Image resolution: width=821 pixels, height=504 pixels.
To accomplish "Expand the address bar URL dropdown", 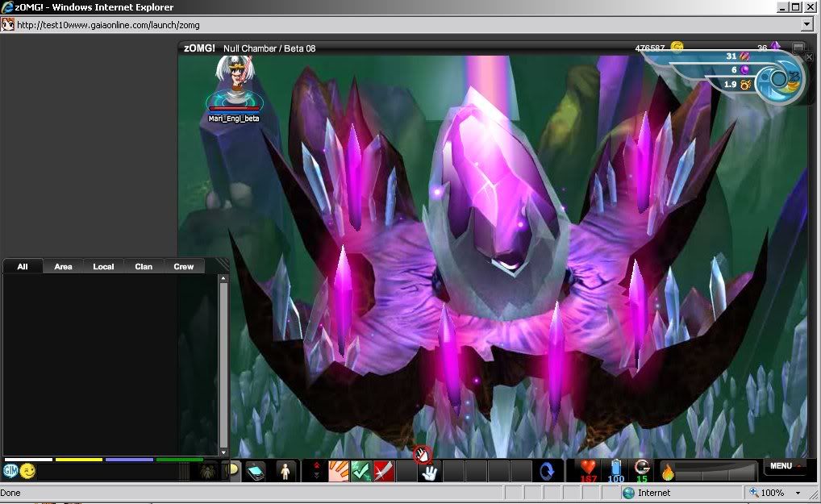I will (x=806, y=25).
